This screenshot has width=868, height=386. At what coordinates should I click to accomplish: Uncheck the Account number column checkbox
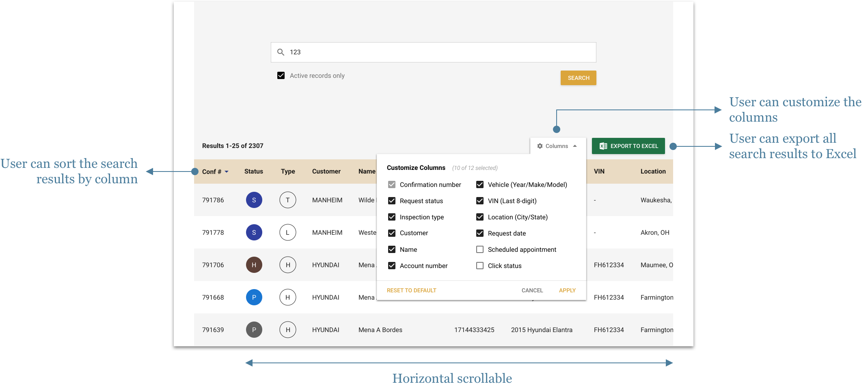pos(392,266)
